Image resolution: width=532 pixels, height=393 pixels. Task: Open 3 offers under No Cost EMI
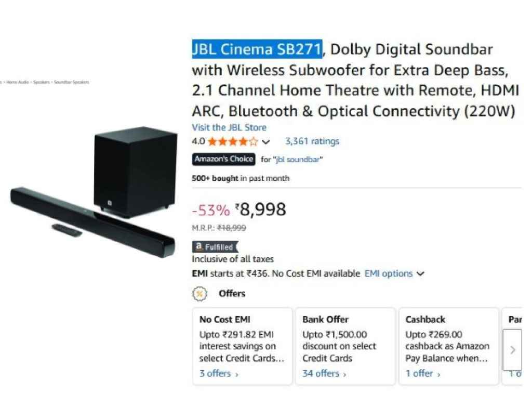(x=214, y=373)
